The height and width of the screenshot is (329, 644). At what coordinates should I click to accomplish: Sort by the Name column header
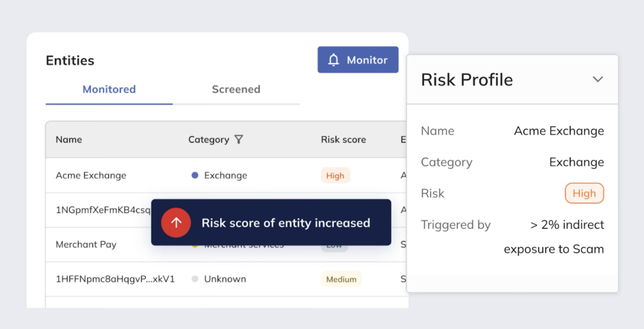(69, 140)
